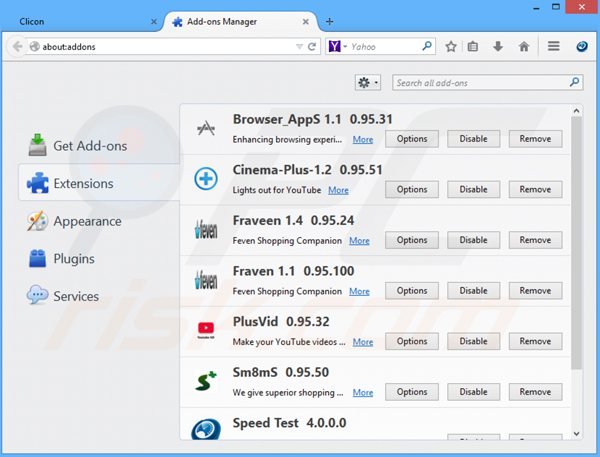
Task: Disable the Fraveen 1.4 extension
Action: (x=473, y=240)
